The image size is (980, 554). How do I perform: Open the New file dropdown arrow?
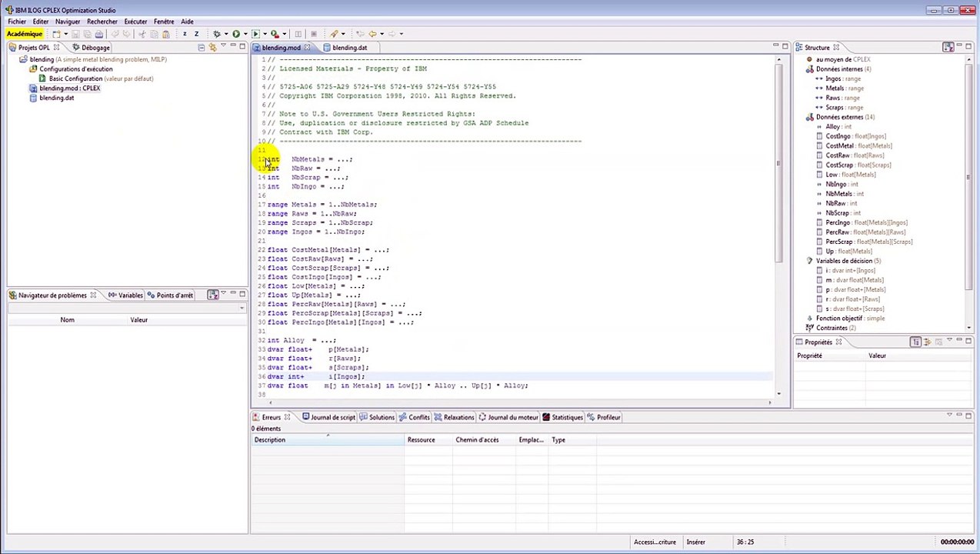coord(66,34)
